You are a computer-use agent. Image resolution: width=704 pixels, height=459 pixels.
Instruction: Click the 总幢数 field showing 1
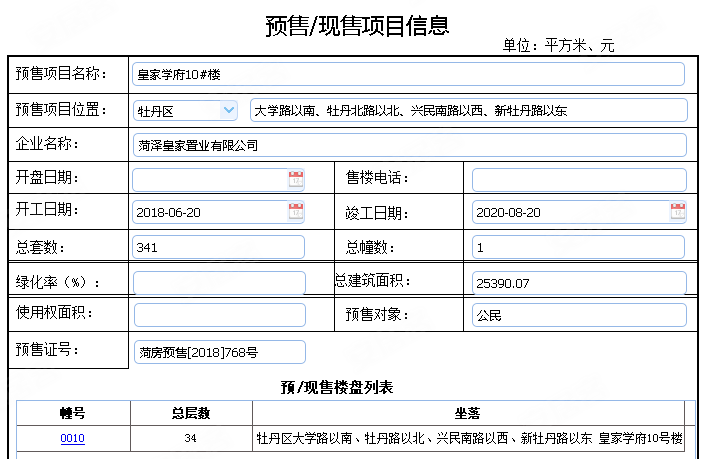pyautogui.click(x=579, y=247)
